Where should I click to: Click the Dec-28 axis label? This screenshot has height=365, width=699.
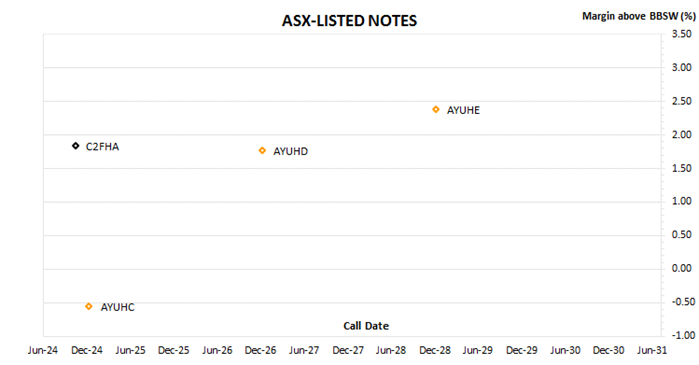pos(435,351)
